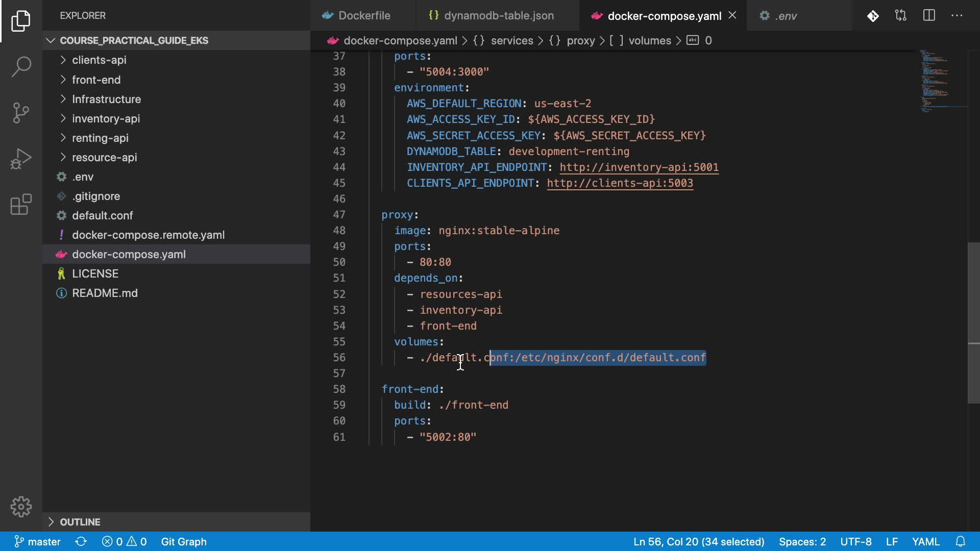The height and width of the screenshot is (551, 980).
Task: Open the More Actions ellipsis menu
Action: 957,16
